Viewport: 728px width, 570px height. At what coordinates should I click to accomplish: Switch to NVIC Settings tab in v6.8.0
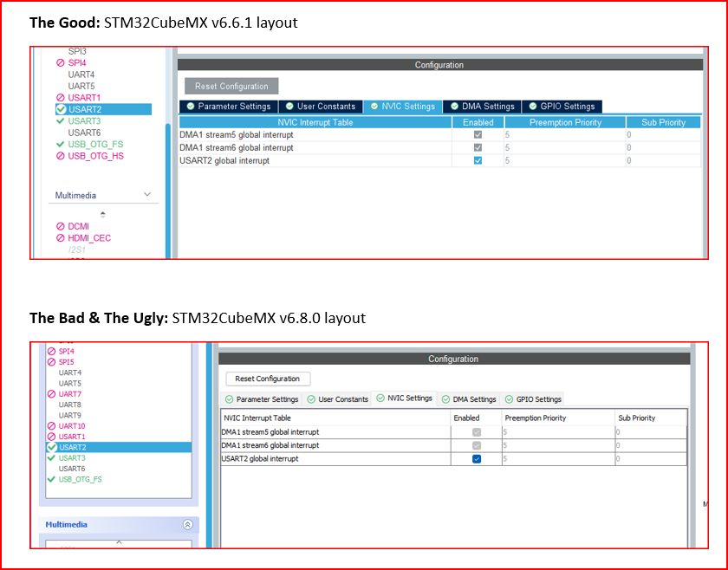(404, 398)
